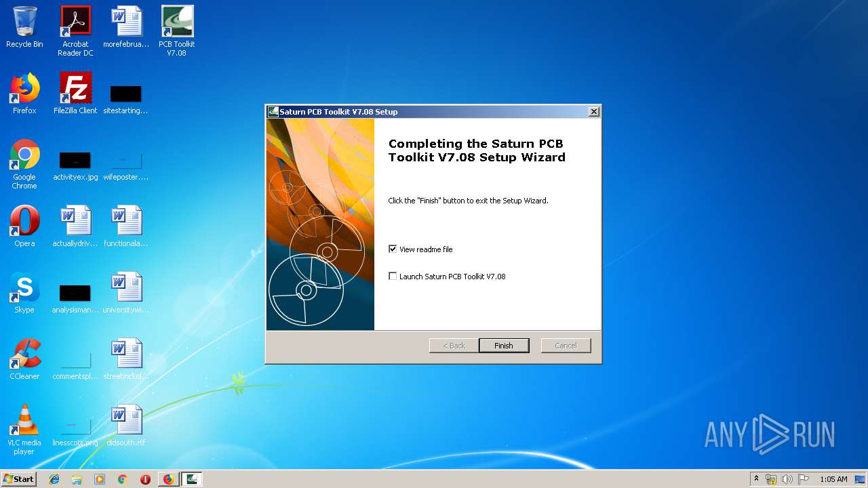Screen dimensions: 868x488
Task: Click the 1:05 AM taskbar clock
Action: pos(833,479)
